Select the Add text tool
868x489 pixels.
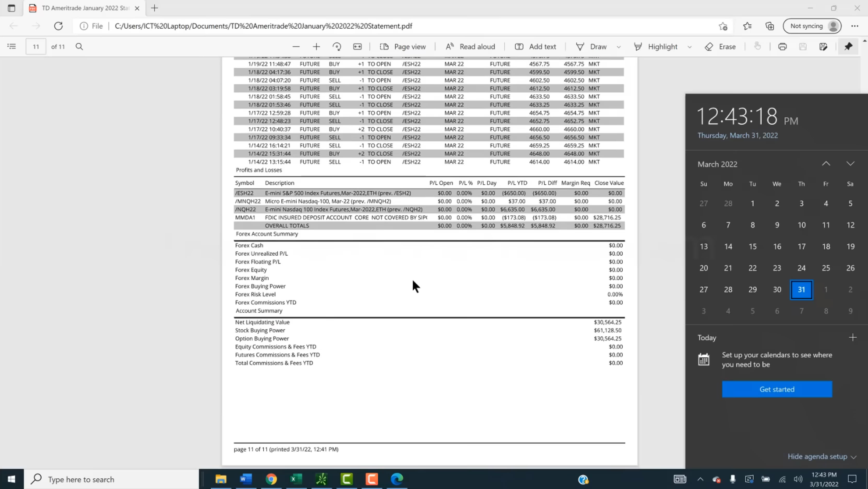tap(535, 46)
